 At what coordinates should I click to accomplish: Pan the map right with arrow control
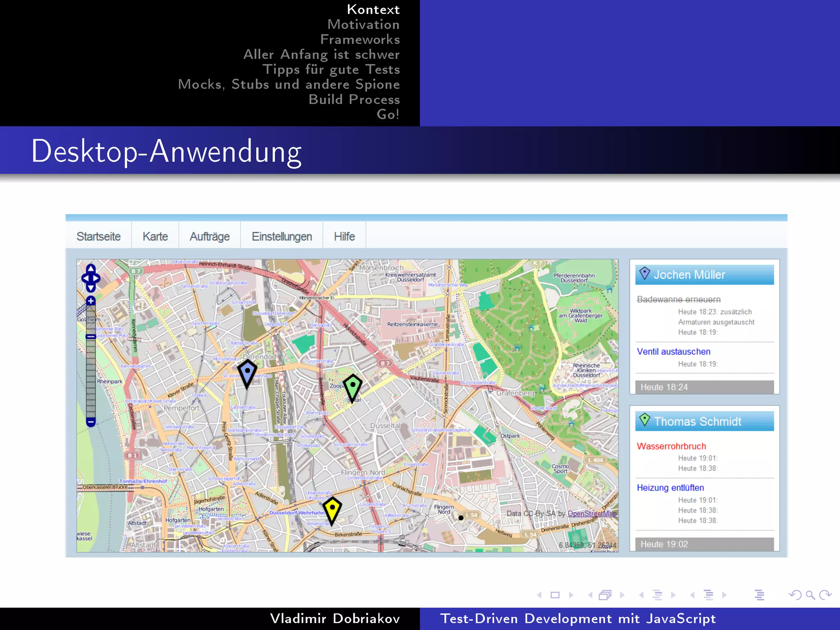coord(97,278)
